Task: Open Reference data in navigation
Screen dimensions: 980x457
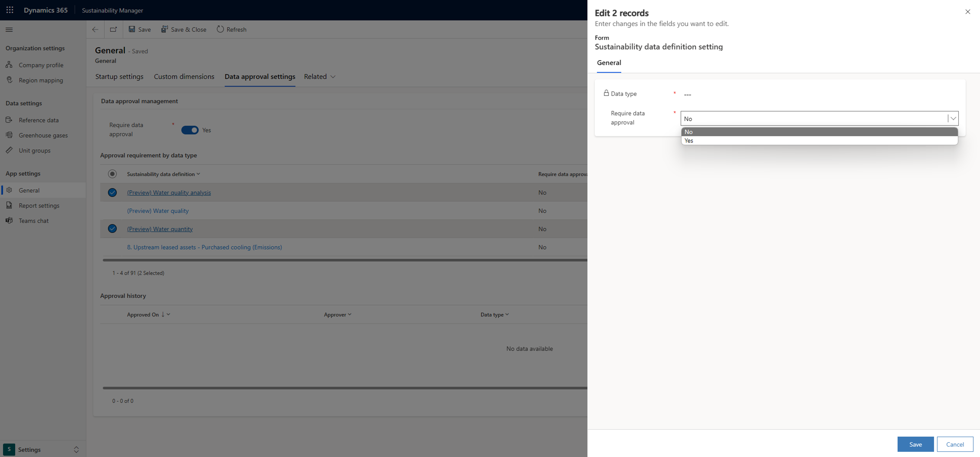Action: coord(39,120)
